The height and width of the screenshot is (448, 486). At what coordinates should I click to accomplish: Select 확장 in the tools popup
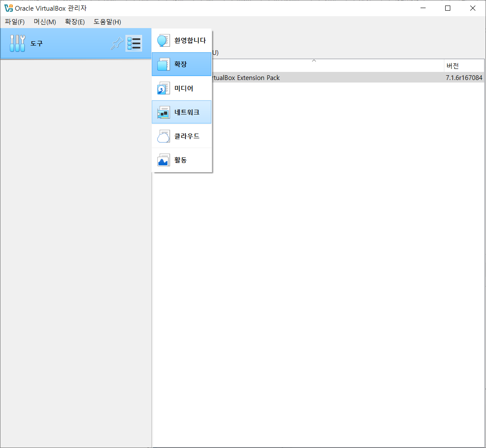[x=182, y=64]
